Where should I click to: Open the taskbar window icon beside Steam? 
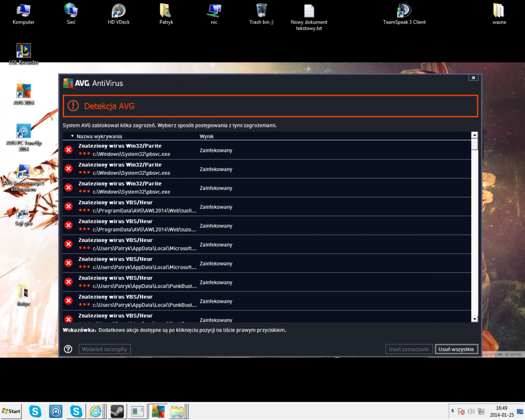pyautogui.click(x=137, y=411)
